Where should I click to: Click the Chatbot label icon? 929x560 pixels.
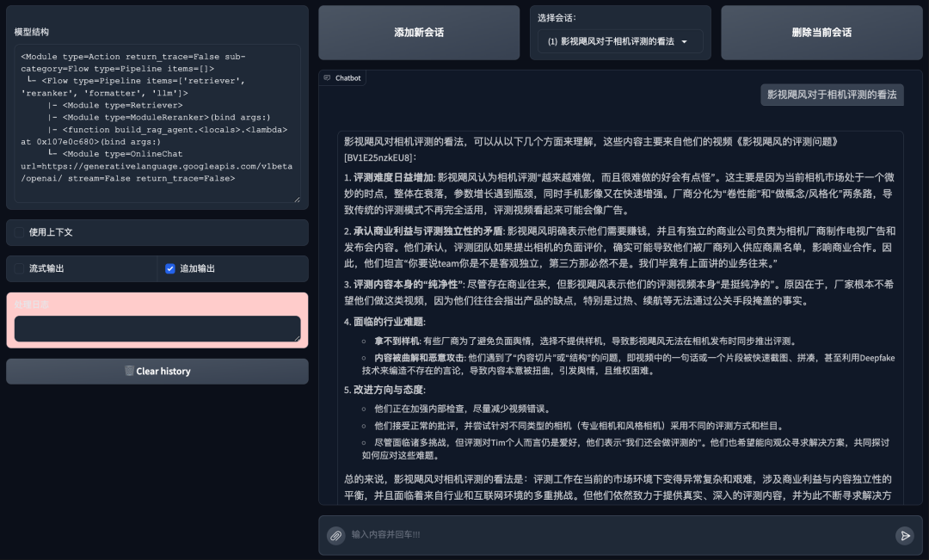click(x=327, y=77)
